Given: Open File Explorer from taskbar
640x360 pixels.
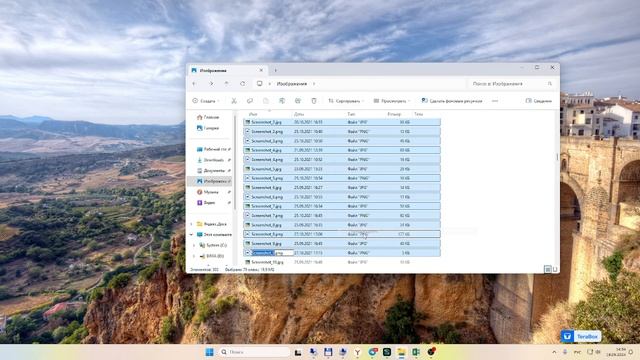Looking at the screenshot, I should [402, 352].
